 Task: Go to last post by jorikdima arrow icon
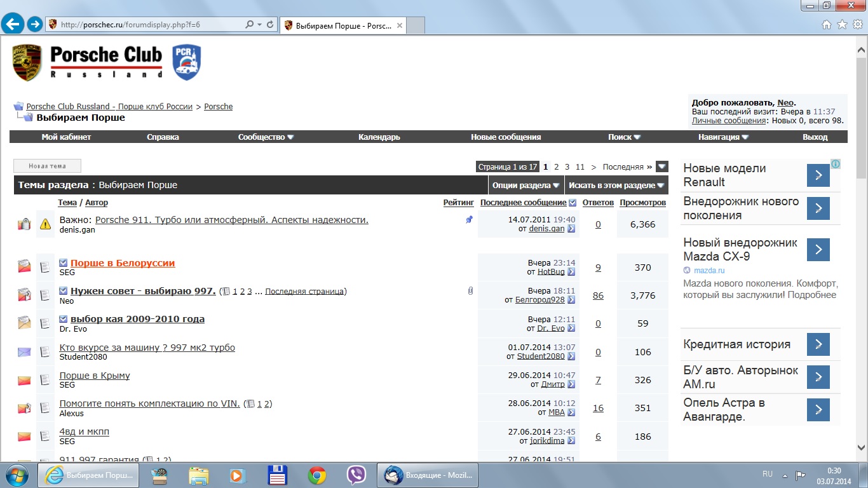click(x=571, y=441)
